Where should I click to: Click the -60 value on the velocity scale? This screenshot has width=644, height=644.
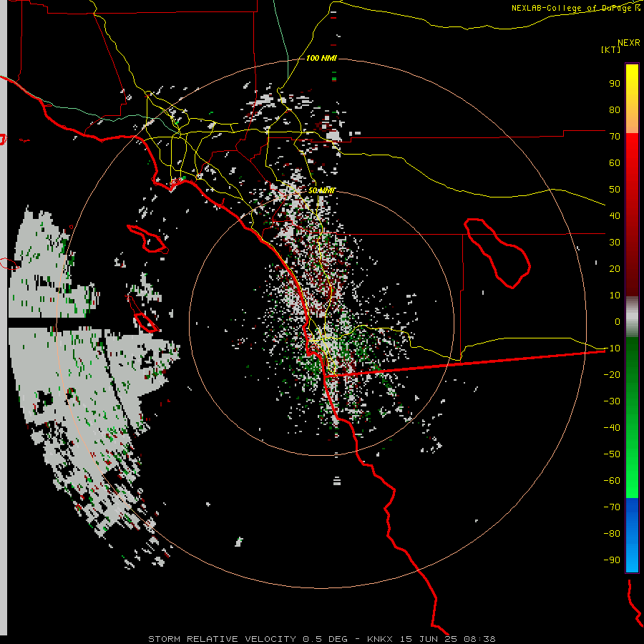pyautogui.click(x=612, y=481)
